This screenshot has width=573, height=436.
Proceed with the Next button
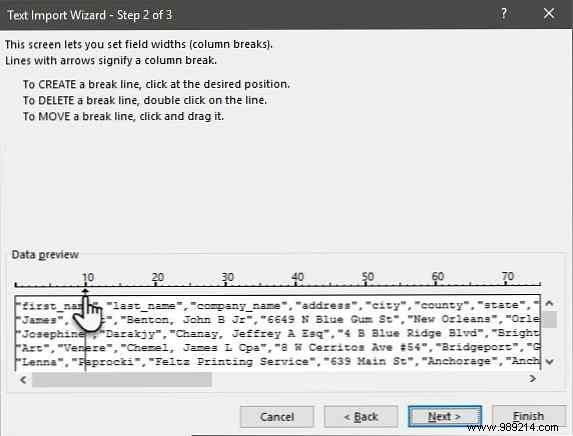click(445, 416)
